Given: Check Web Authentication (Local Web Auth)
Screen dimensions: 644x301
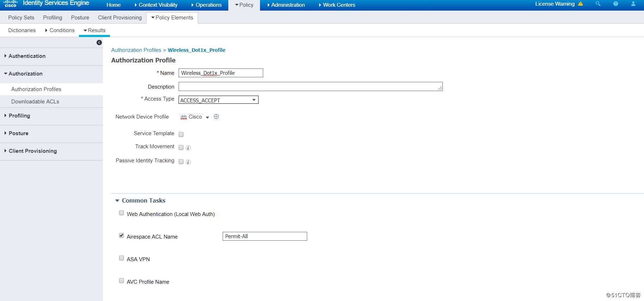Looking at the screenshot, I should (x=122, y=213).
